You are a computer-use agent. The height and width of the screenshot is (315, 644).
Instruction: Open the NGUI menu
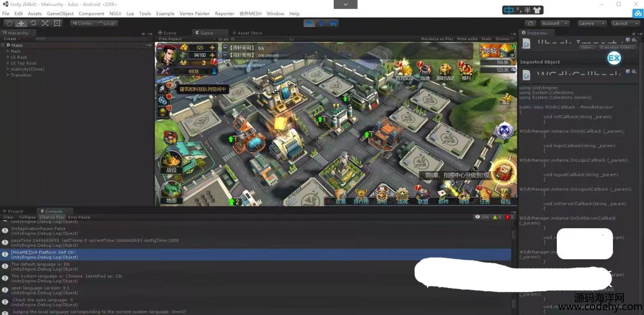tap(115, 13)
